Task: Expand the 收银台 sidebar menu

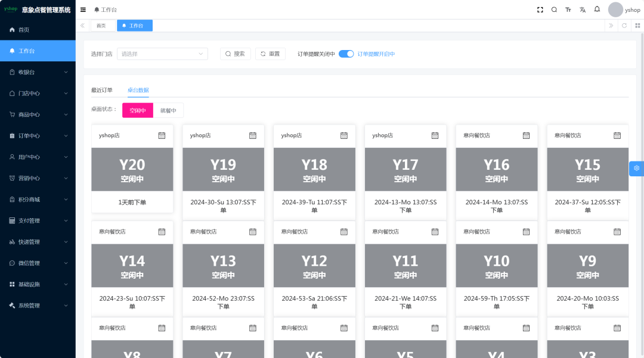Action: pyautogui.click(x=38, y=72)
